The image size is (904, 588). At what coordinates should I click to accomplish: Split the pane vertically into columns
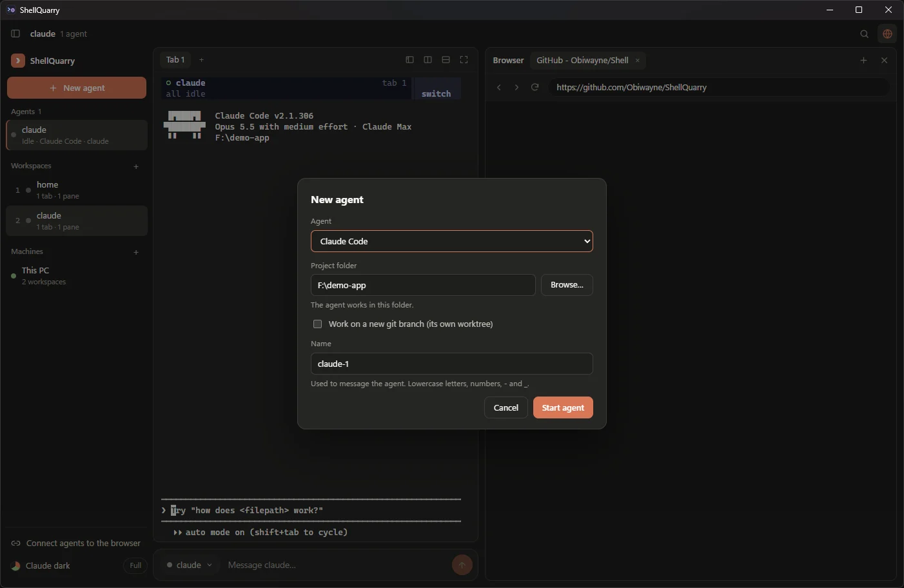tap(427, 60)
